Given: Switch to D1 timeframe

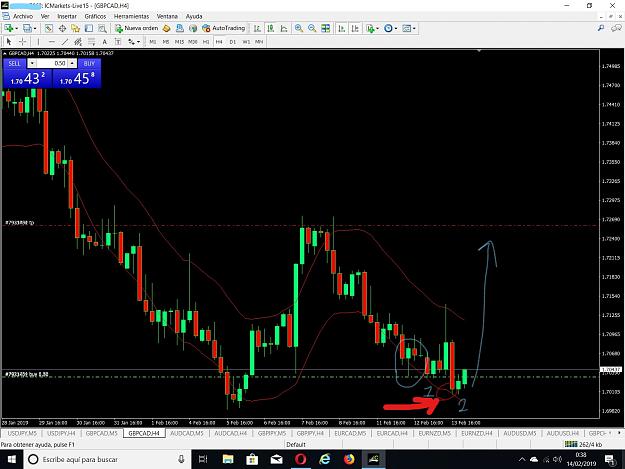Looking at the screenshot, I should point(233,42).
